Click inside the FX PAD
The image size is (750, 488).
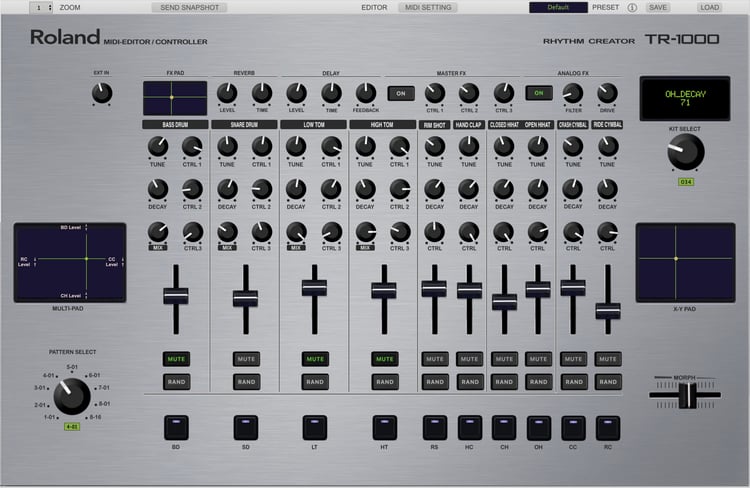coord(175,98)
